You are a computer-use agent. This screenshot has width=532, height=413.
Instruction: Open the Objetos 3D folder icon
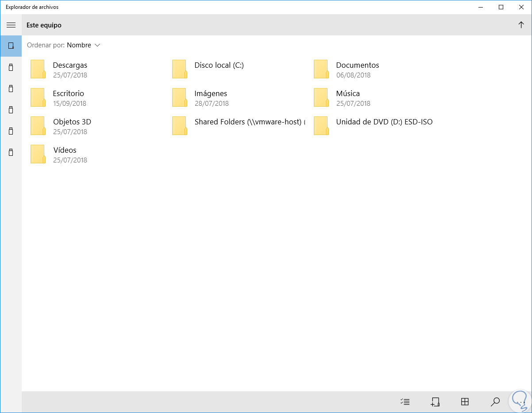(x=38, y=126)
